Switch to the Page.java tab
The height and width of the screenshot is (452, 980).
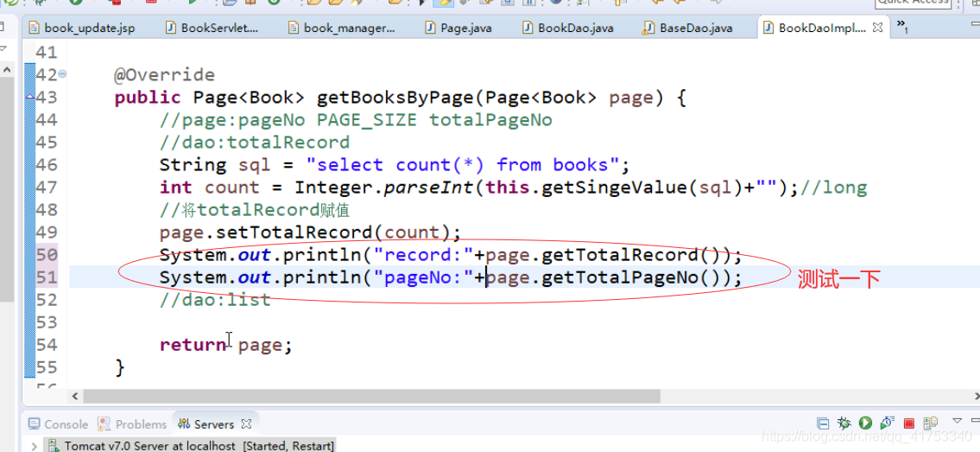click(458, 29)
